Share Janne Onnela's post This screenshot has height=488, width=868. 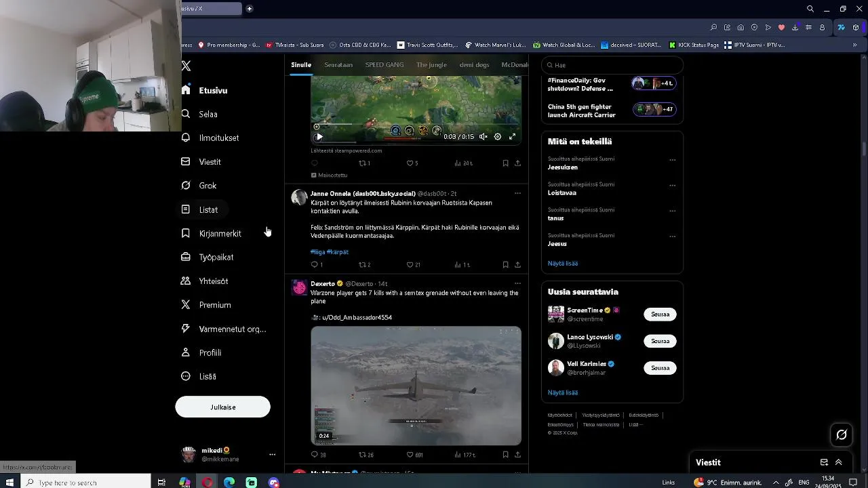point(517,265)
